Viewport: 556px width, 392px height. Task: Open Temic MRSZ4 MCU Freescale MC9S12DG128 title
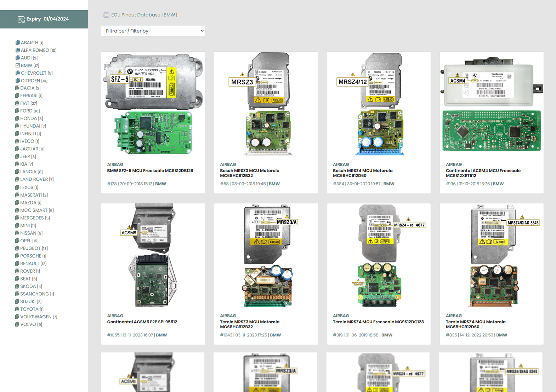(x=378, y=322)
